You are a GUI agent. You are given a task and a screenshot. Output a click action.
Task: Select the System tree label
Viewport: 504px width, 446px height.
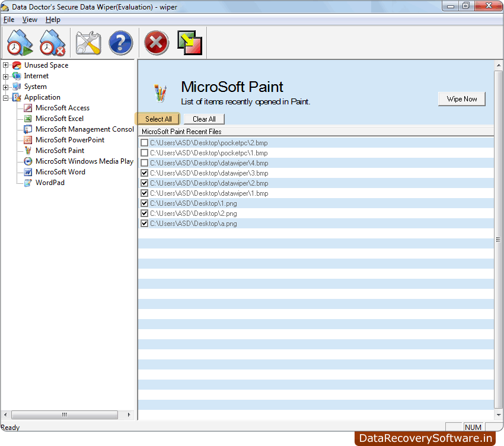click(36, 87)
